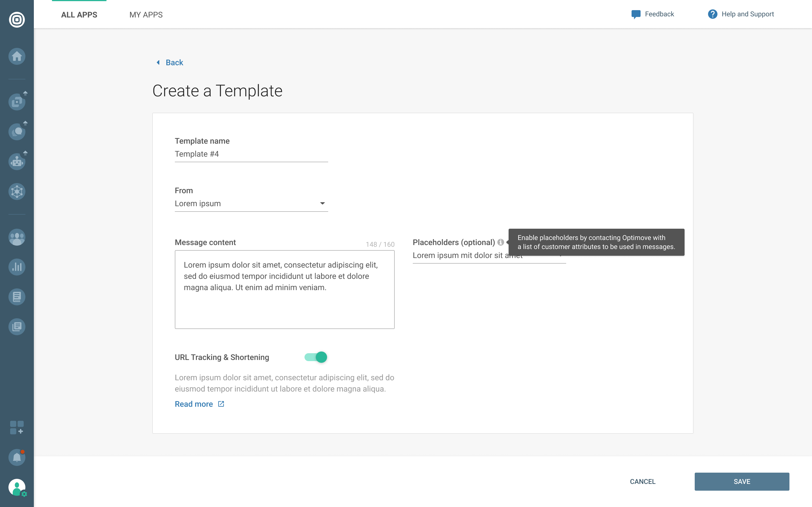Screen dimensions: 812x507
Task: Open the robot bot icon in sidebar
Action: pyautogui.click(x=17, y=162)
